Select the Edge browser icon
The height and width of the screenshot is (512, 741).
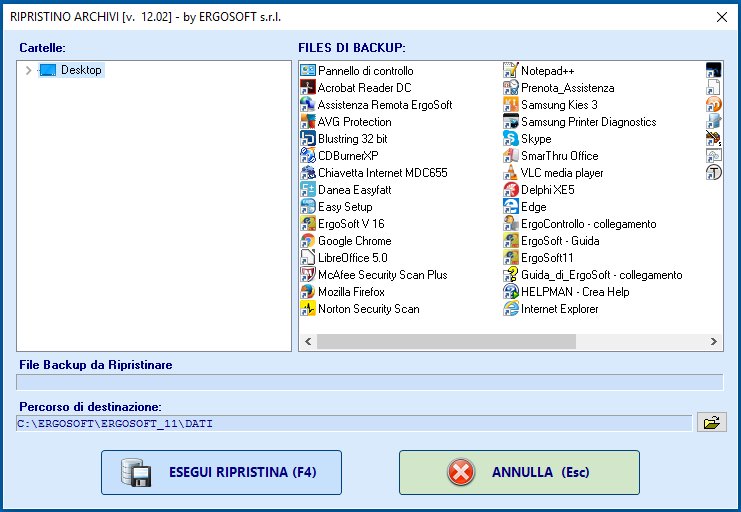pyautogui.click(x=510, y=207)
